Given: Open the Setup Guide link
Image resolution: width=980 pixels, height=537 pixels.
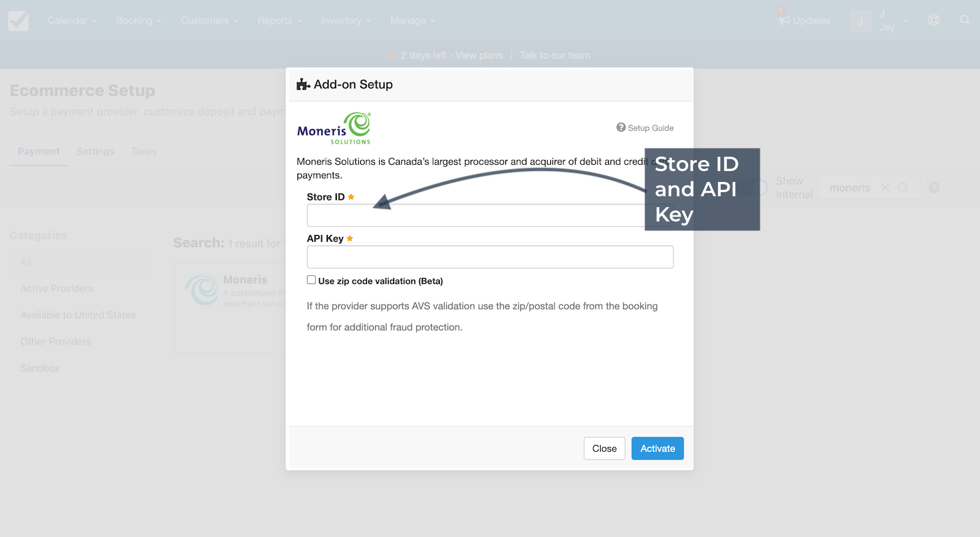Looking at the screenshot, I should [645, 127].
